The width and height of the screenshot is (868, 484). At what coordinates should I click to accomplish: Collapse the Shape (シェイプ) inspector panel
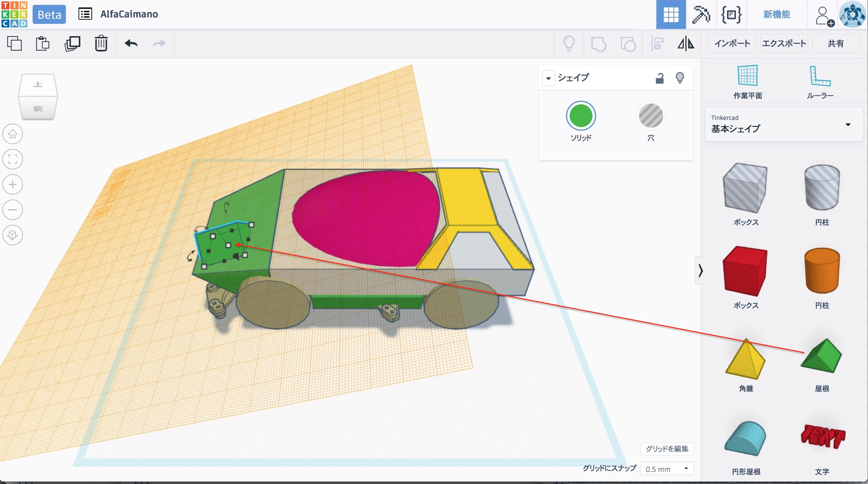click(548, 79)
